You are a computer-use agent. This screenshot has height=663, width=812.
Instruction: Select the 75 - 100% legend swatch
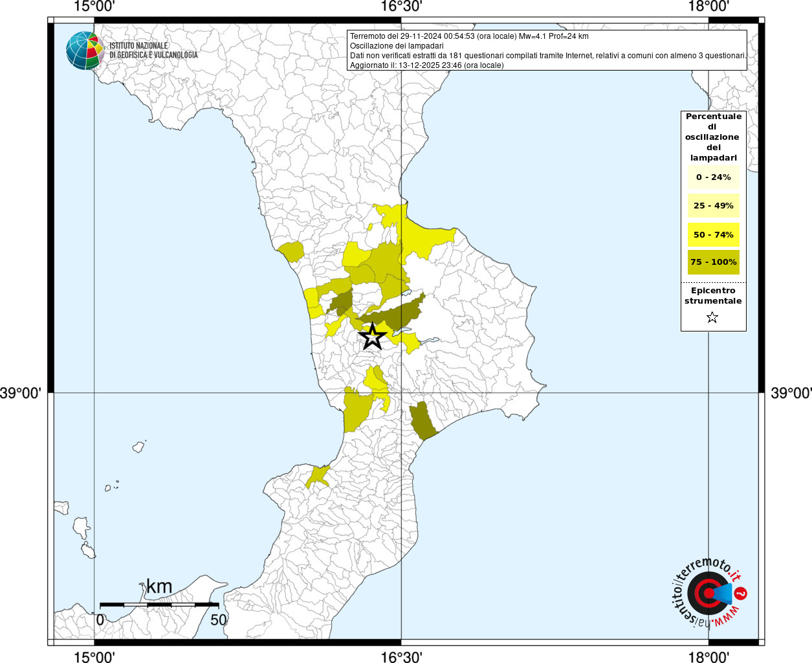[x=713, y=262]
